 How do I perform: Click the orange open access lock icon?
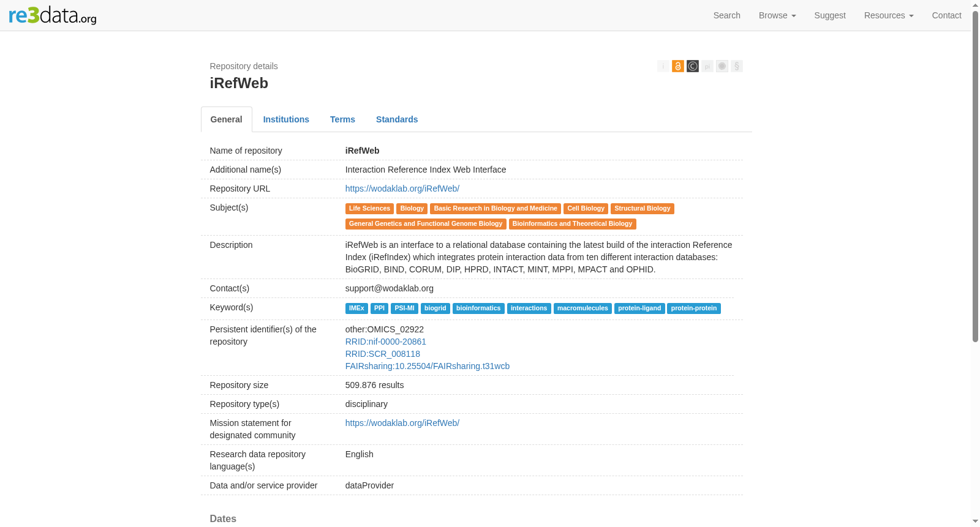click(678, 66)
